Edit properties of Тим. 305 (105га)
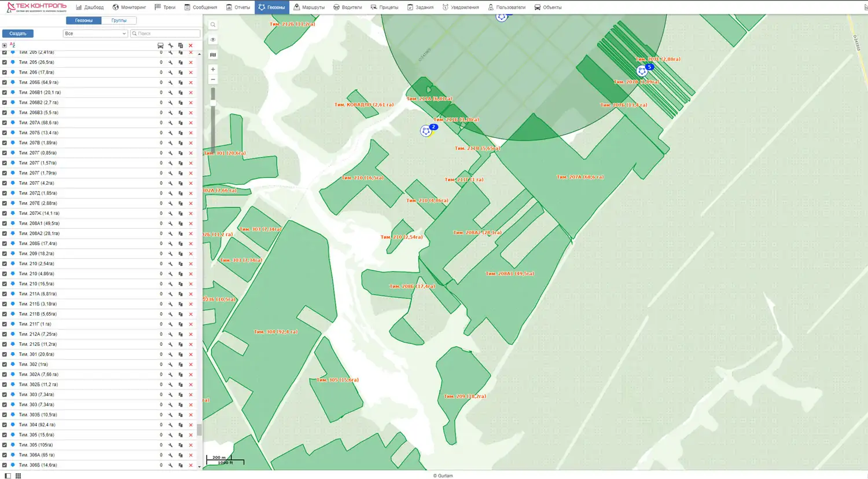Screen dimensions: 868x479 [x=171, y=445]
